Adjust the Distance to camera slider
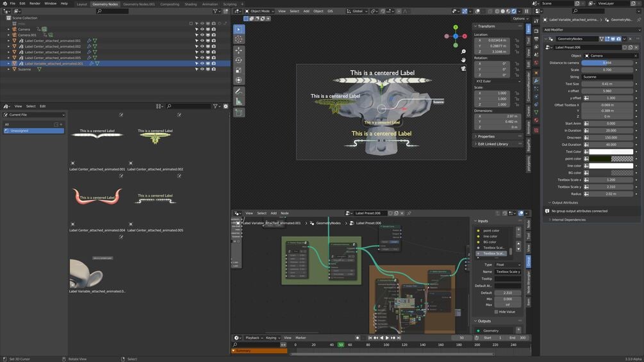Screen dimensions: 644x362 click(x=607, y=63)
